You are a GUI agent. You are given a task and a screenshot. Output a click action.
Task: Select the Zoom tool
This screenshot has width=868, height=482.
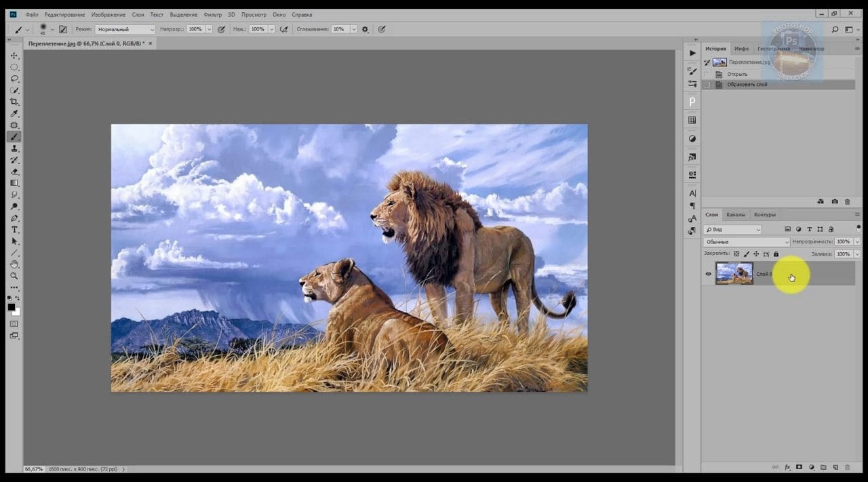pos(14,276)
